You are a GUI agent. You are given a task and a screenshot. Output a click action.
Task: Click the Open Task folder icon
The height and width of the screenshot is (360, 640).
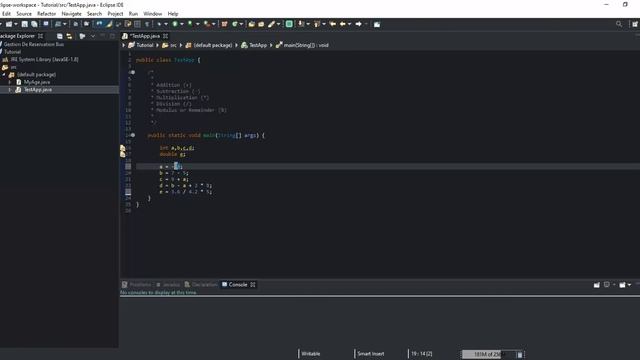click(x=261, y=24)
